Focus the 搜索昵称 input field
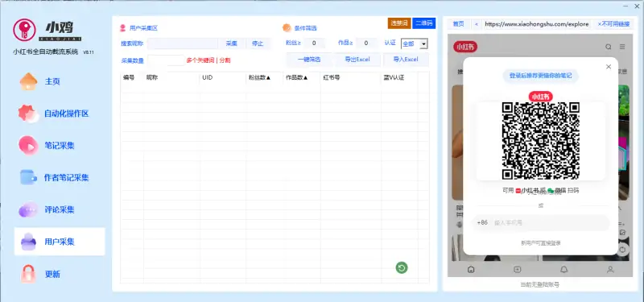Image resolution: width=644 pixels, height=302 pixels. tap(183, 43)
